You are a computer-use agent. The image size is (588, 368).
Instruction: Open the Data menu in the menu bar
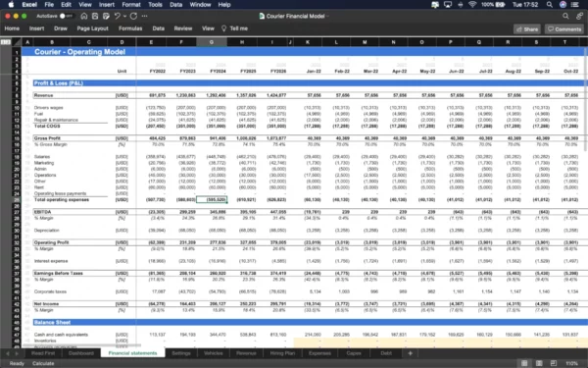pos(175,5)
